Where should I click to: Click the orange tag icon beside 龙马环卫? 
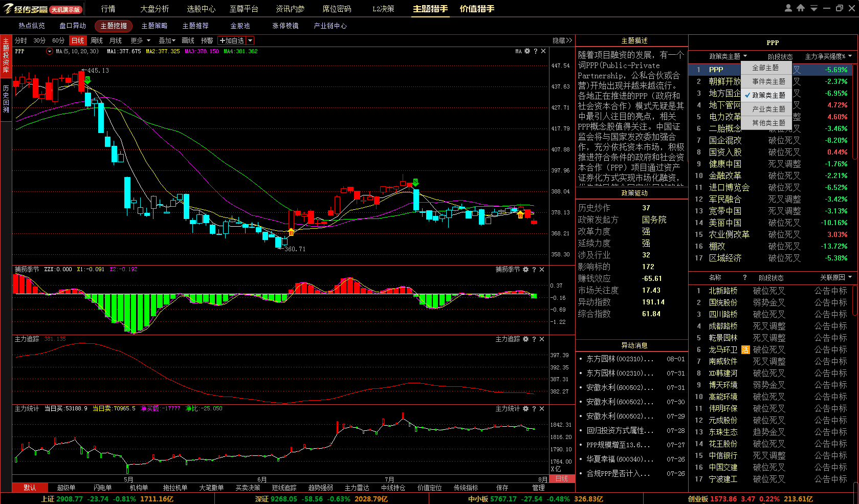coord(745,349)
